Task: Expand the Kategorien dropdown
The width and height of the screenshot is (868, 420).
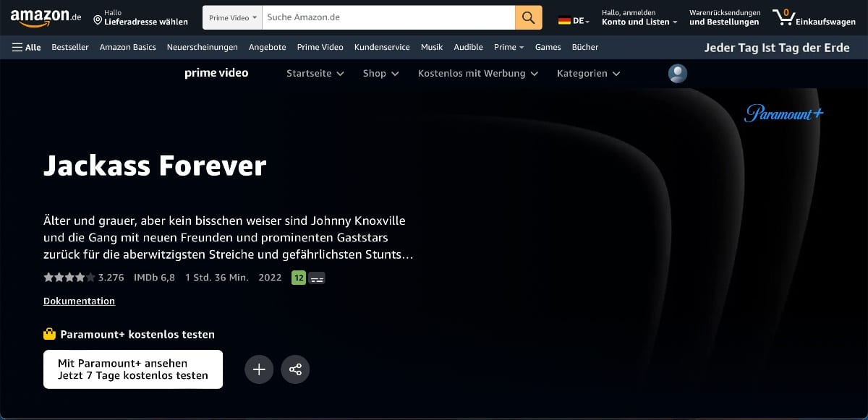Action: coord(588,73)
